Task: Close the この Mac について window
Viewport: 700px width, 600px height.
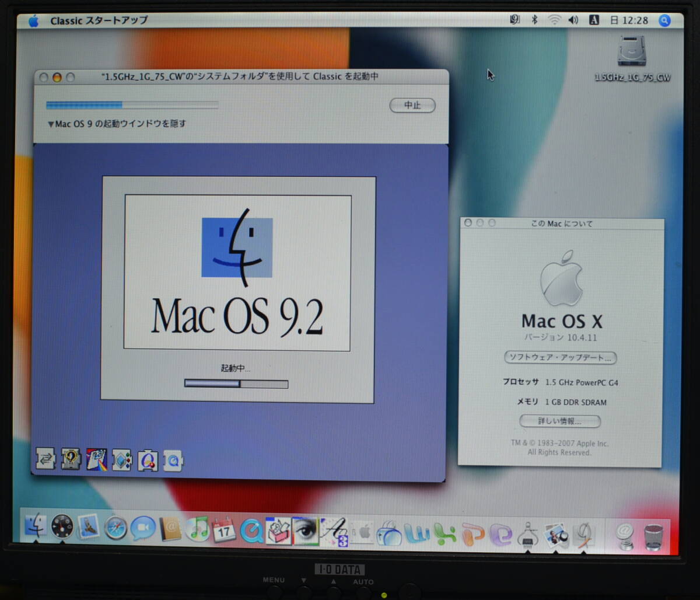Action: tap(467, 223)
